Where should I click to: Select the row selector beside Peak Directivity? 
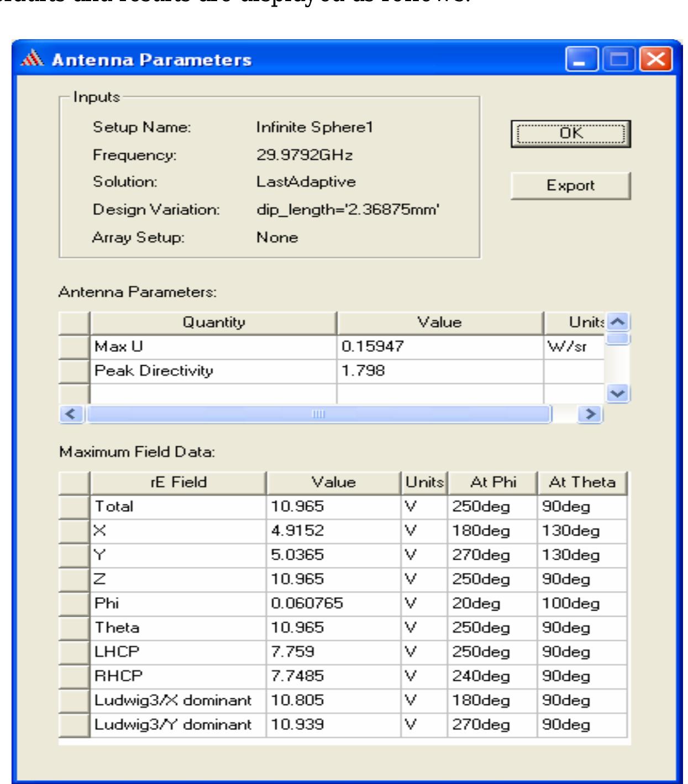73,371
